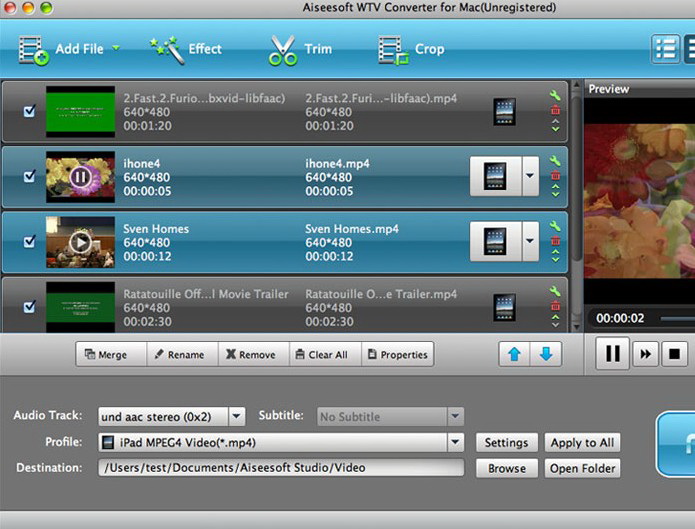Uncheck the Sven Homes file checkbox
The height and width of the screenshot is (529, 695).
(29, 241)
